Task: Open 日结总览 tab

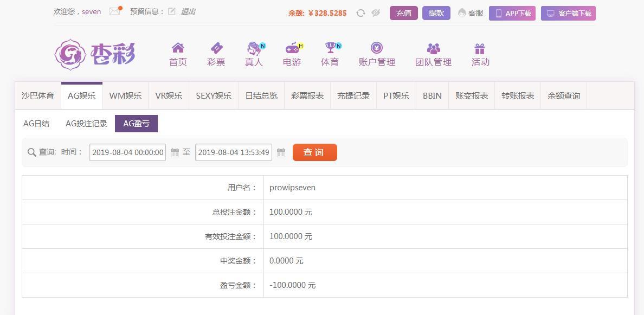Action: [261, 95]
